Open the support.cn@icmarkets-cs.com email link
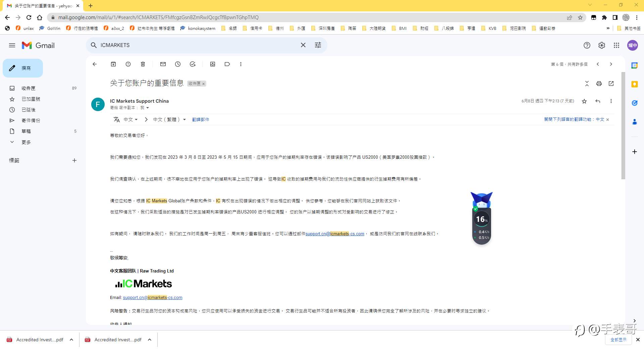The height and width of the screenshot is (349, 644). (334, 234)
